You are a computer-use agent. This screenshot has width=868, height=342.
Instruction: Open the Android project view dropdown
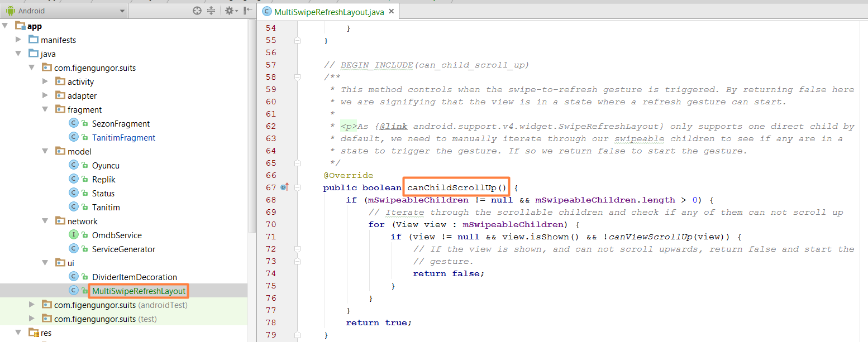pyautogui.click(x=65, y=11)
